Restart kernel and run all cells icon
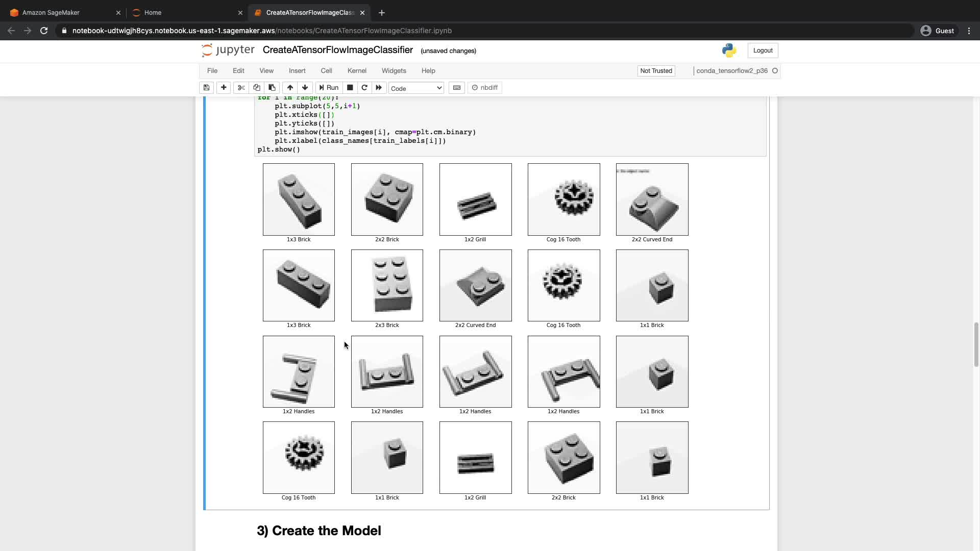The width and height of the screenshot is (980, 551). [379, 88]
